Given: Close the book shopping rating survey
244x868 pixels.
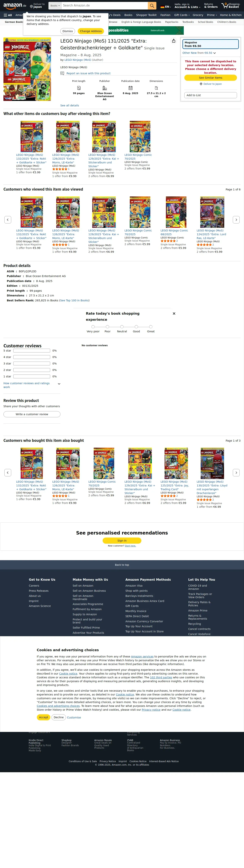Looking at the screenshot, I should [x=174, y=313].
